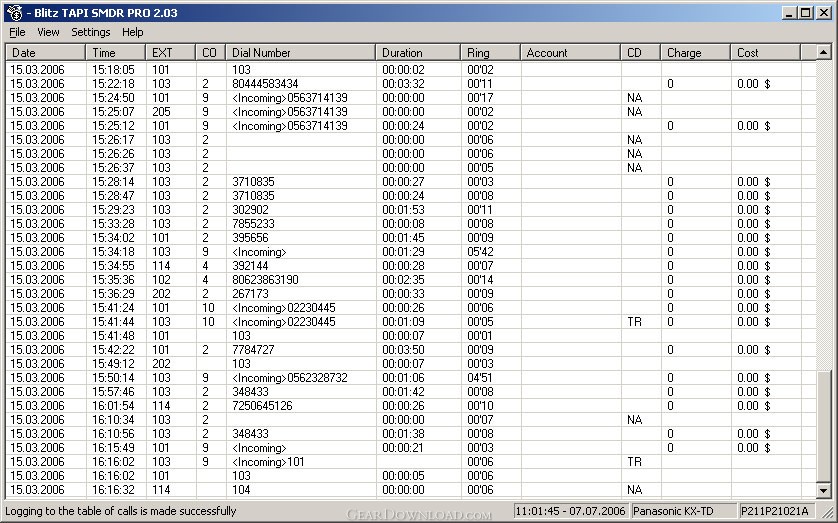This screenshot has height=523, width=838.
Task: Select the 15:28:47 call entry
Action: click(x=412, y=196)
